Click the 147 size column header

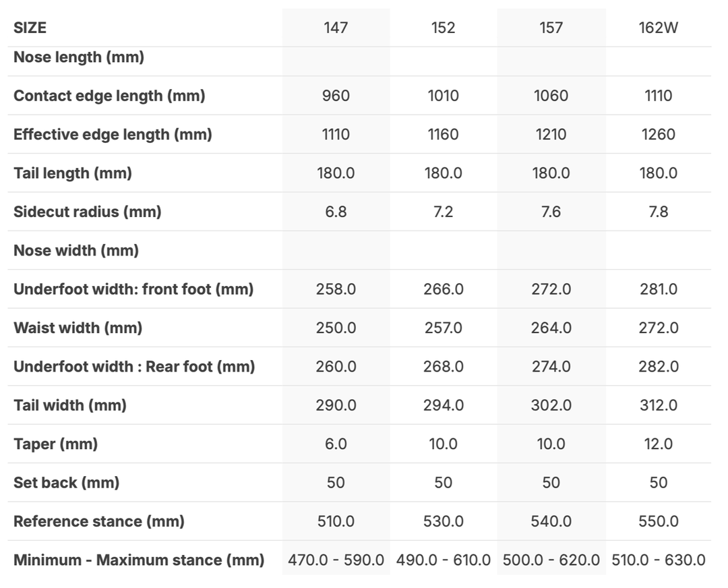pyautogui.click(x=336, y=28)
